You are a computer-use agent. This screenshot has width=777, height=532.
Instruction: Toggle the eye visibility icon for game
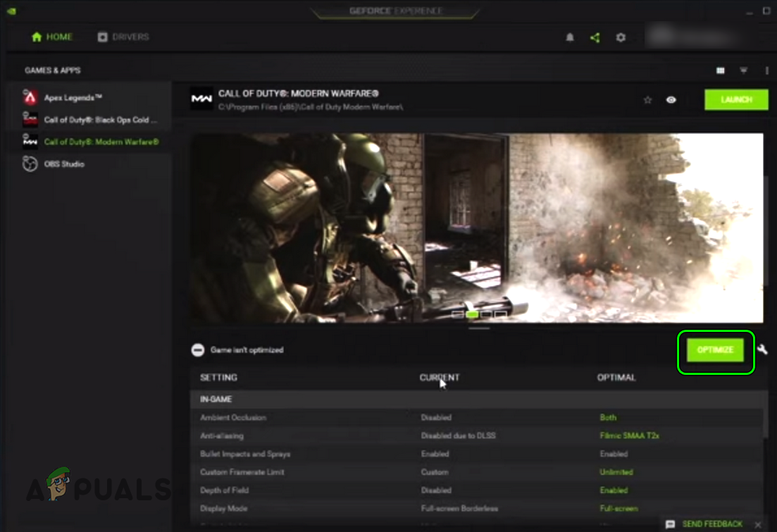671,99
